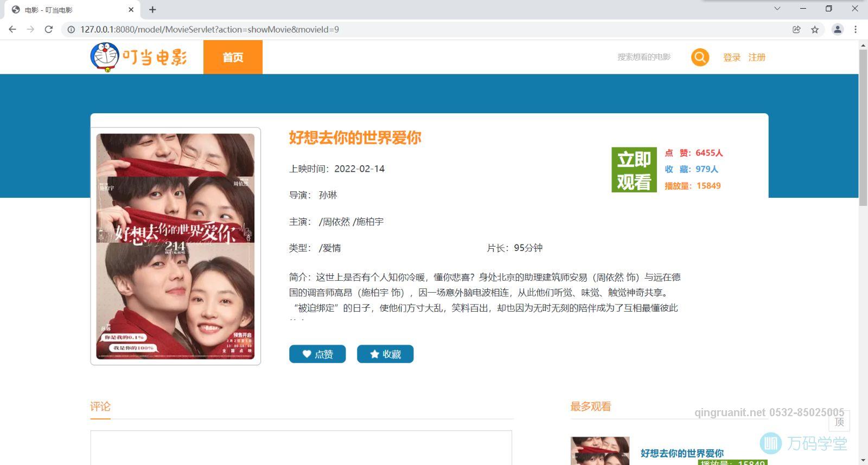Click the 注册 link
The height and width of the screenshot is (465, 868).
click(x=757, y=57)
